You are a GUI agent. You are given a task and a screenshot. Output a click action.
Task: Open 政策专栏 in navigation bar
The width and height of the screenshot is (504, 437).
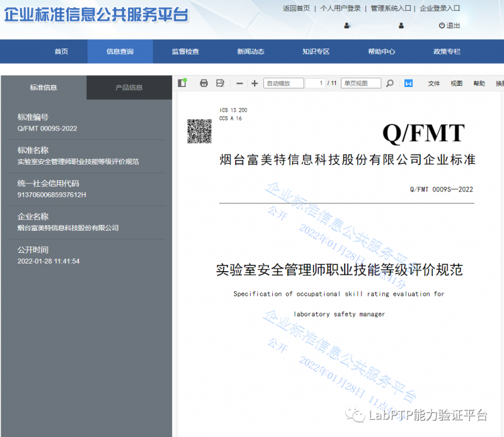447,52
